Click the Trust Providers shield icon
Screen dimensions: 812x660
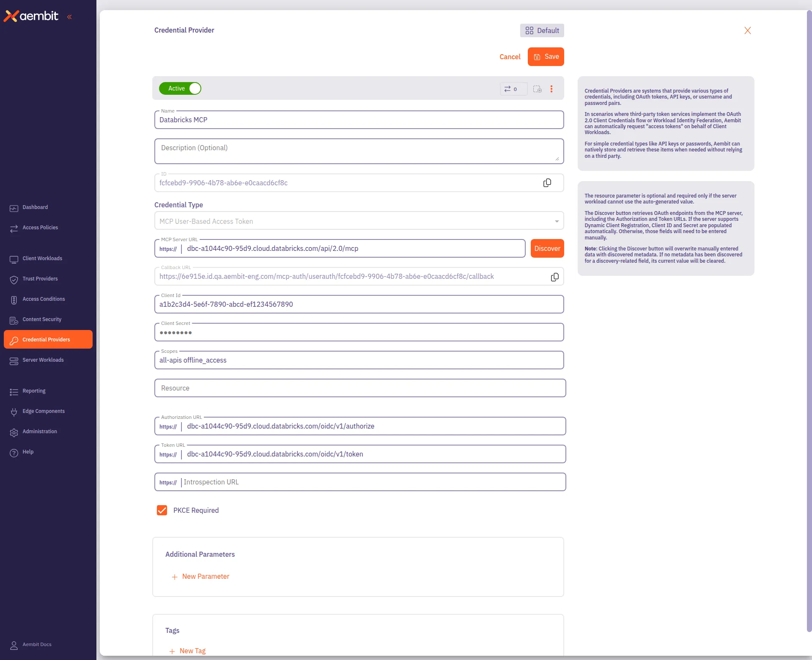pyautogui.click(x=14, y=280)
